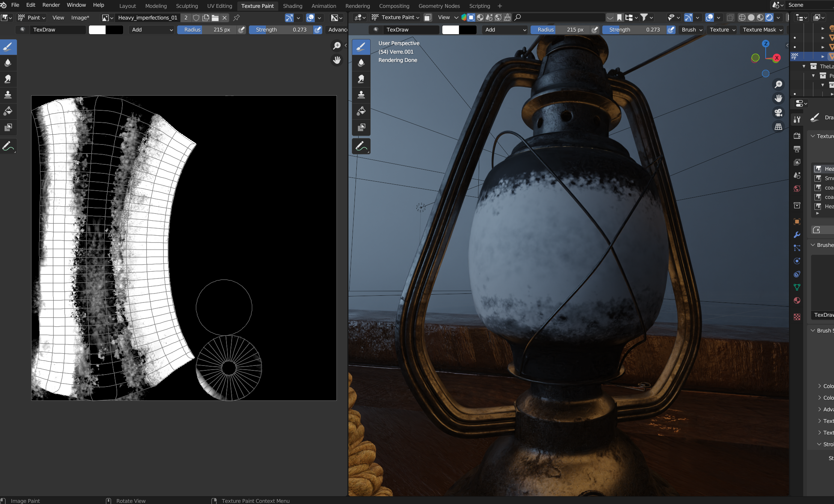Open the World properties tab icon
This screenshot has width=834, height=504.
pos(797,188)
